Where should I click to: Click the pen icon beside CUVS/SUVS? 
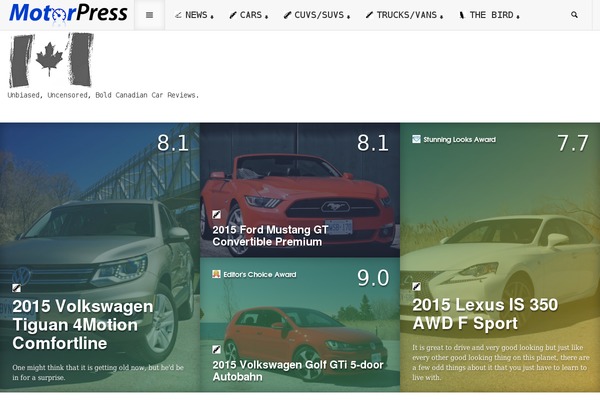point(287,15)
